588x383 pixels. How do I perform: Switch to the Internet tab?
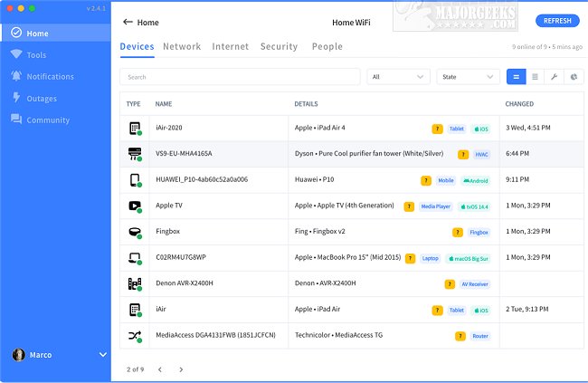click(x=231, y=46)
